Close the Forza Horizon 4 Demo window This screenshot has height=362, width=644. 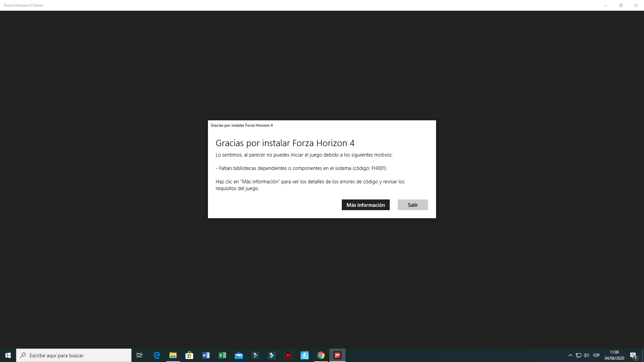tap(636, 5)
